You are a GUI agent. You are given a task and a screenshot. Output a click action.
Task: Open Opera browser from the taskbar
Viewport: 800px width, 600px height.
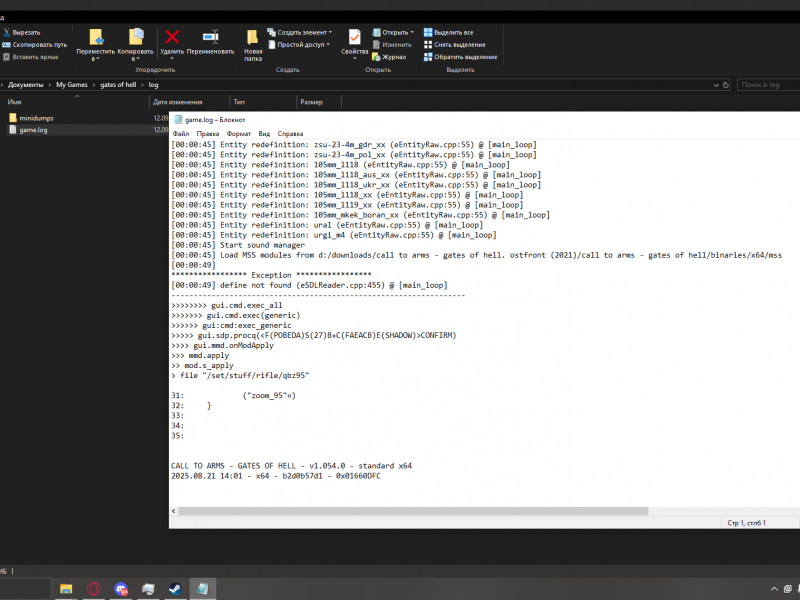pyautogui.click(x=93, y=589)
